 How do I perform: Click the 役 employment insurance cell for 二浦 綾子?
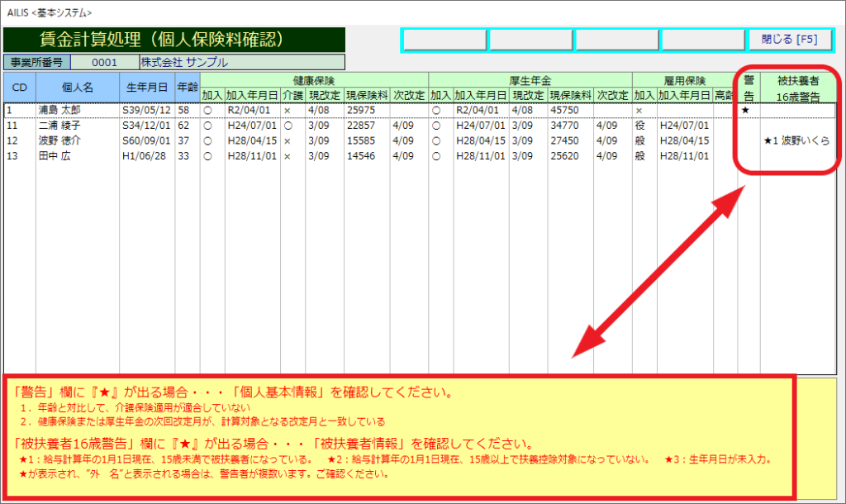pyautogui.click(x=639, y=126)
